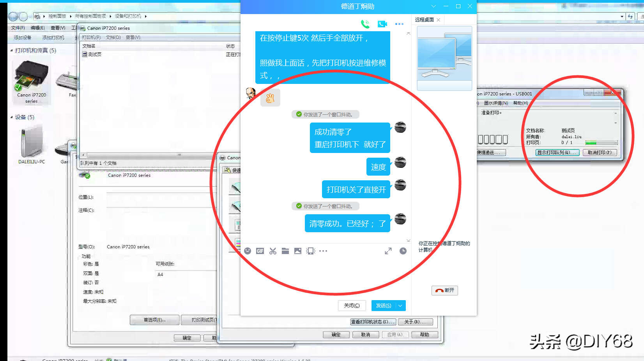
Task: Open the emoji picker in chat toolbar
Action: click(248, 251)
